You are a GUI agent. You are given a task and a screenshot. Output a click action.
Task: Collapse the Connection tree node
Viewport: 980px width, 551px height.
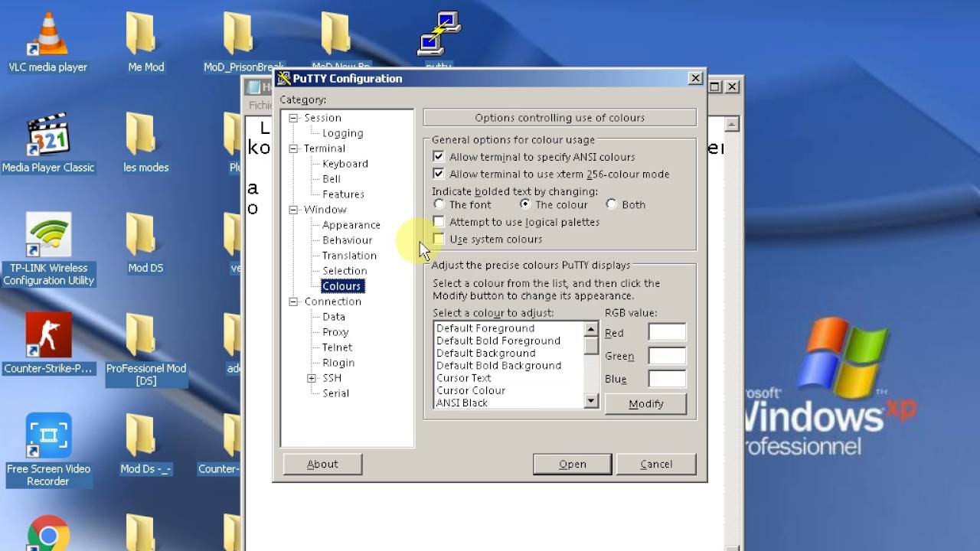tap(293, 302)
